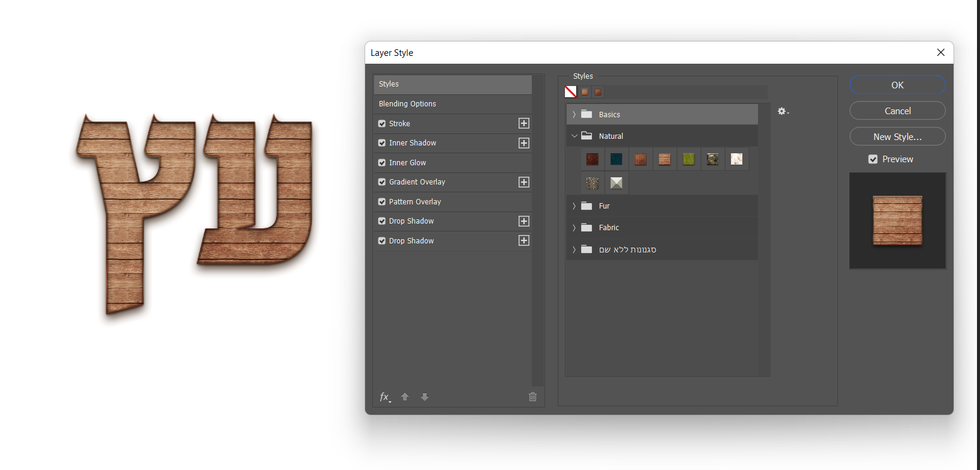Screen dimensions: 980x470
Task: Expand the סגנונות ללא שם folder chevron
Action: [x=574, y=249]
